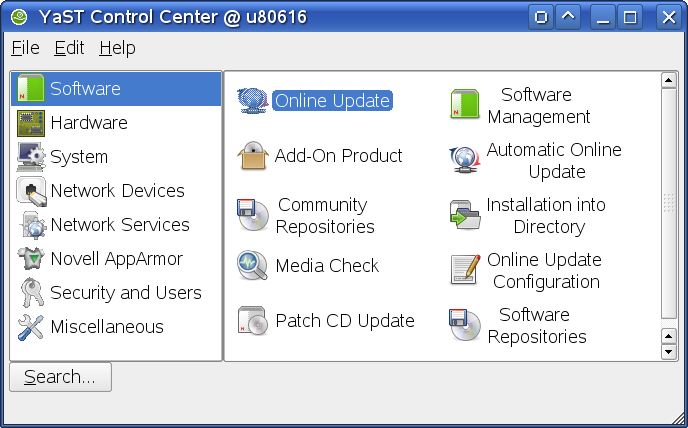The height and width of the screenshot is (428, 688).
Task: Click the bottom-most scrollbar down arrow
Action: pyautogui.click(x=668, y=352)
